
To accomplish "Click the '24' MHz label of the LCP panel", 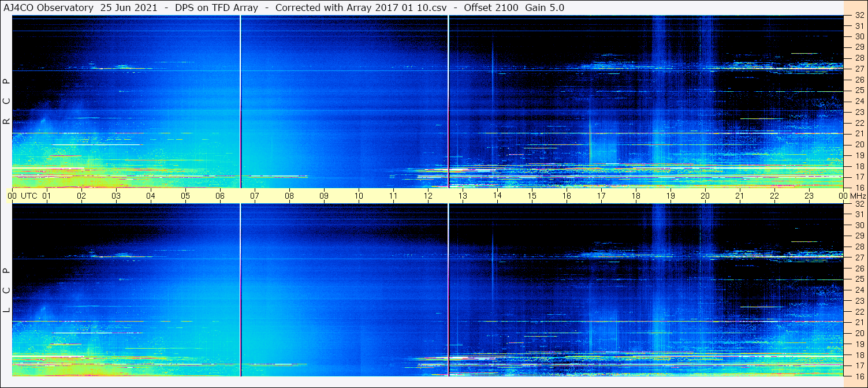I will 859,290.
